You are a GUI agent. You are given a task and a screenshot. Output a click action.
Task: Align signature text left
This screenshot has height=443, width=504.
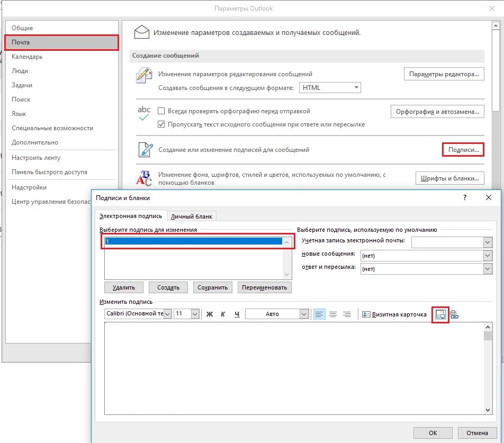tap(319, 314)
